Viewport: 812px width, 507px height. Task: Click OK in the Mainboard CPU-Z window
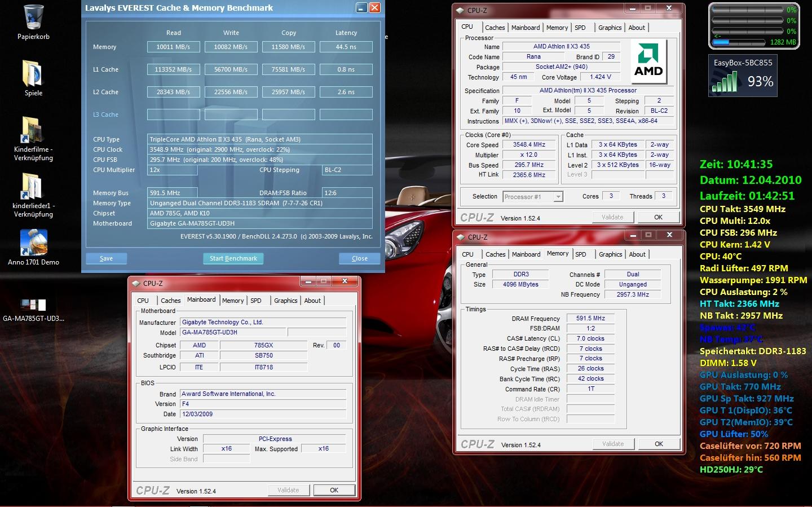(x=334, y=490)
